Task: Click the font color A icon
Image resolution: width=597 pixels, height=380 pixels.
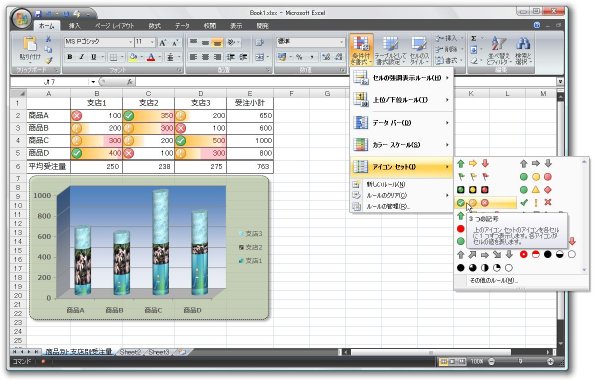Action: click(151, 57)
